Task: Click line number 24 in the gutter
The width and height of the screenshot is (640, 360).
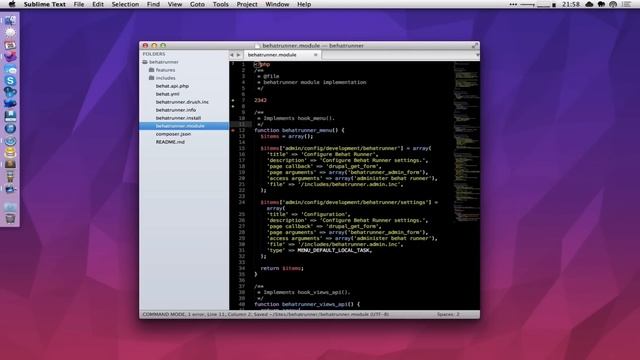Action: (242, 202)
